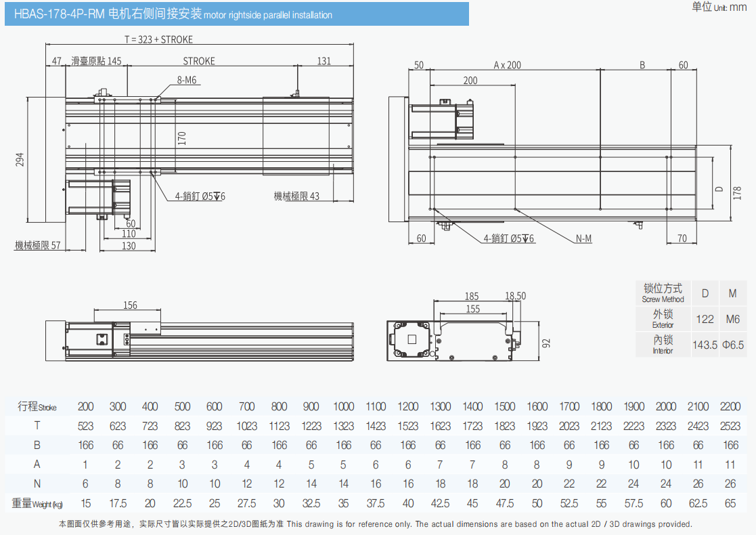
Task: Select the T value '1623'
Action: pyautogui.click(x=440, y=426)
